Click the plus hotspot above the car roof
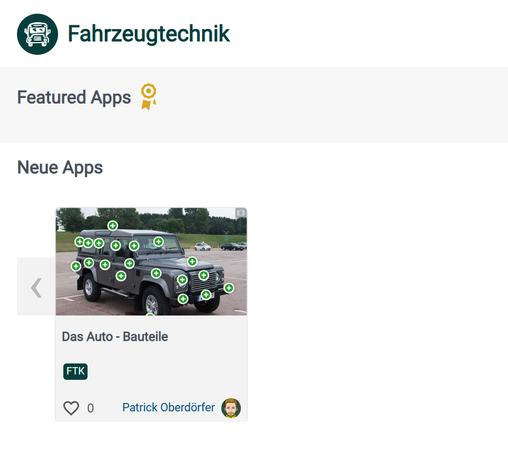The width and height of the screenshot is (508, 453). [x=113, y=226]
